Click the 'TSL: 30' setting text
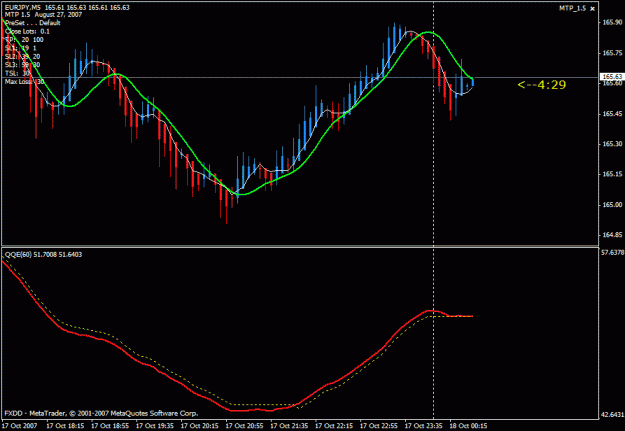This screenshot has width=625, height=431. 18,73
